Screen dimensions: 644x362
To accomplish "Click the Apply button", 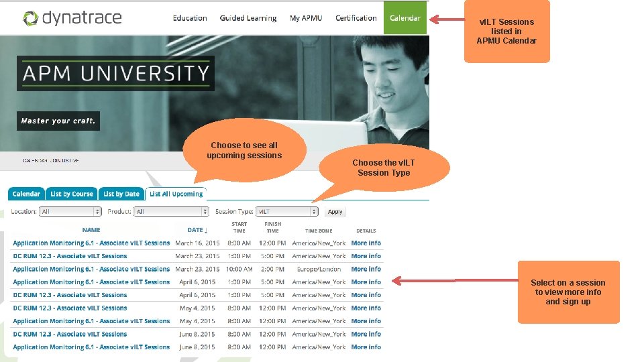I will click(x=335, y=211).
